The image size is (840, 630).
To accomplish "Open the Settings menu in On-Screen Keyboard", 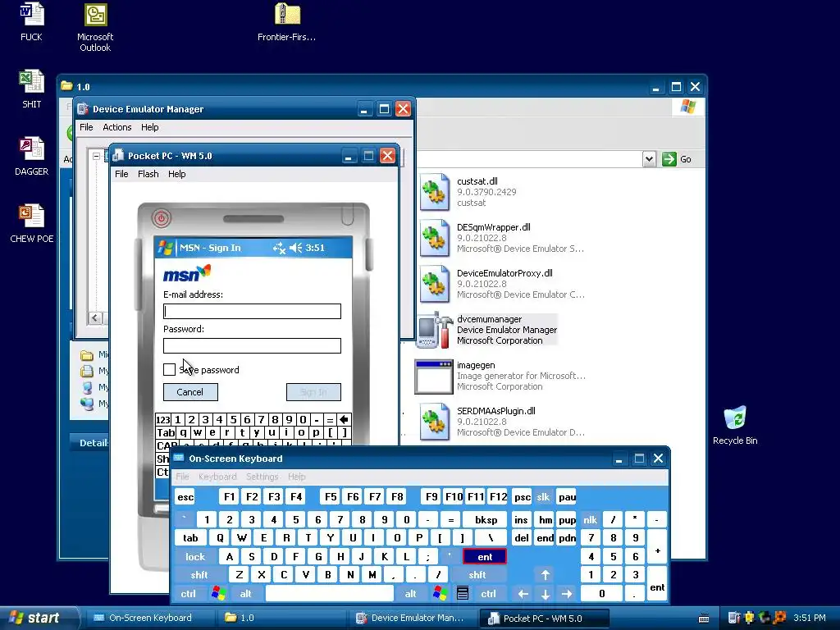I will 262,477.
